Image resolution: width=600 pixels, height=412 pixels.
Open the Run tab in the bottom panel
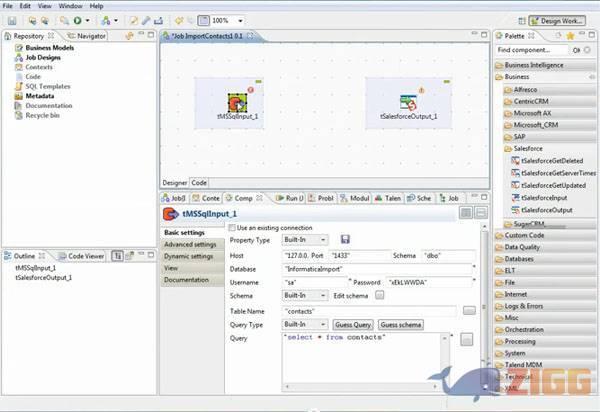(290, 198)
